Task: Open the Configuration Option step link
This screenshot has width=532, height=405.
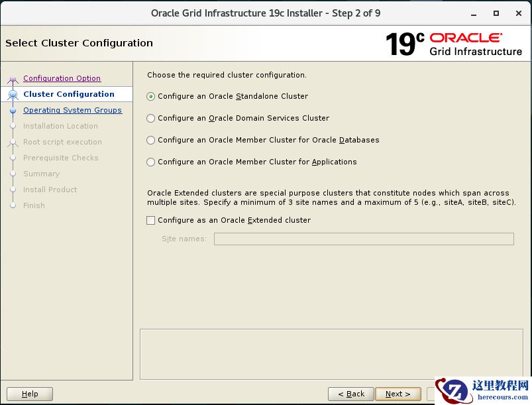Action: (62, 78)
